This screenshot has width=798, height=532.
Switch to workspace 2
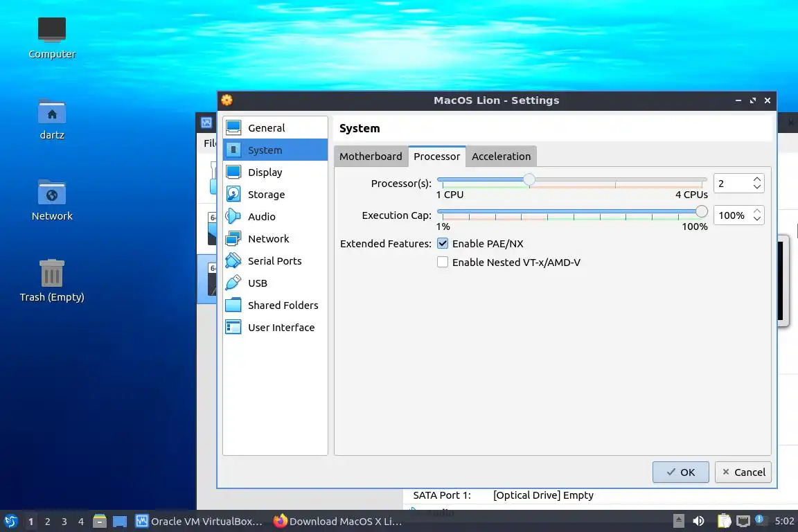tap(47, 522)
